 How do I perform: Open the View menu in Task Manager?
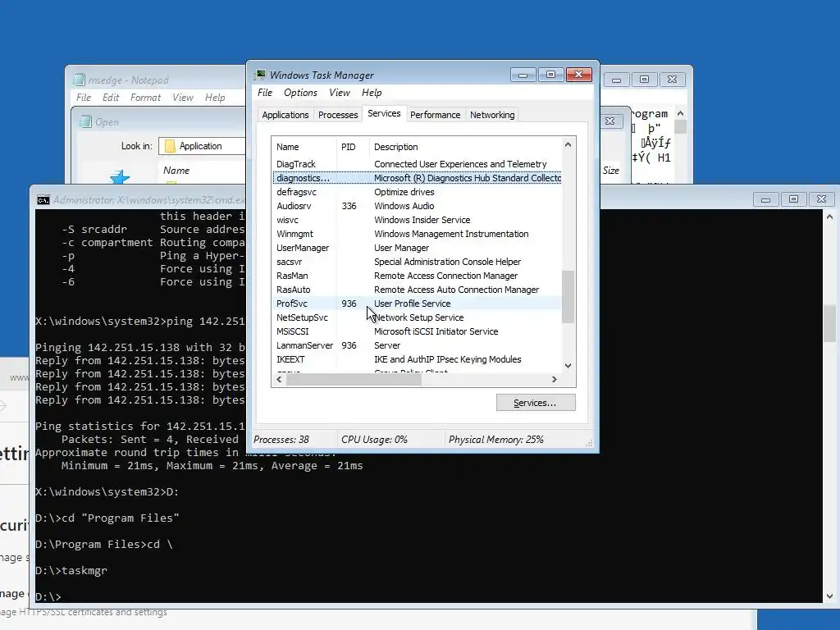pyautogui.click(x=340, y=93)
